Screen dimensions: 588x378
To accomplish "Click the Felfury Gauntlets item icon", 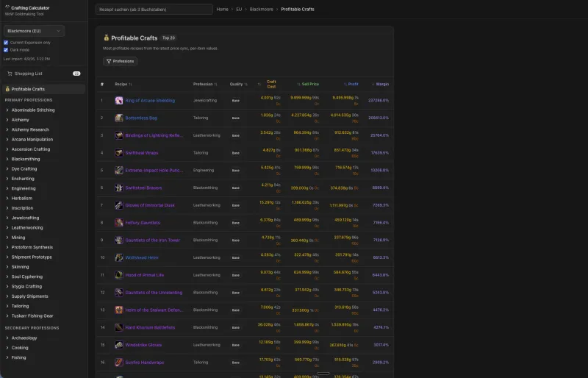I will tap(119, 223).
